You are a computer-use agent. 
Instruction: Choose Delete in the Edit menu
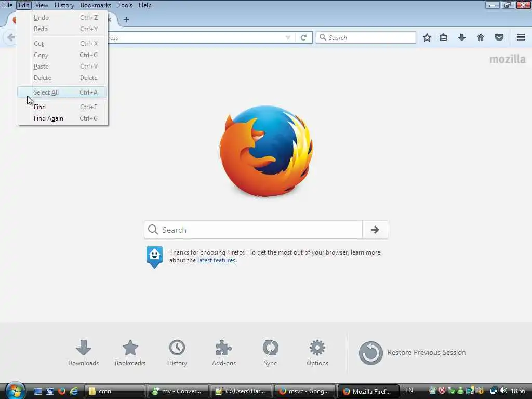pos(62,78)
